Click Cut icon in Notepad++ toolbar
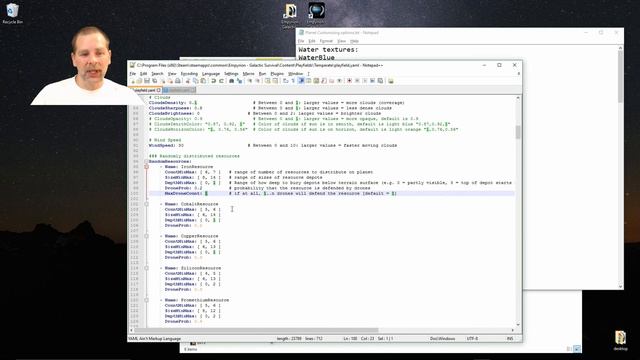This screenshot has width=640, height=360. tap(187, 81)
